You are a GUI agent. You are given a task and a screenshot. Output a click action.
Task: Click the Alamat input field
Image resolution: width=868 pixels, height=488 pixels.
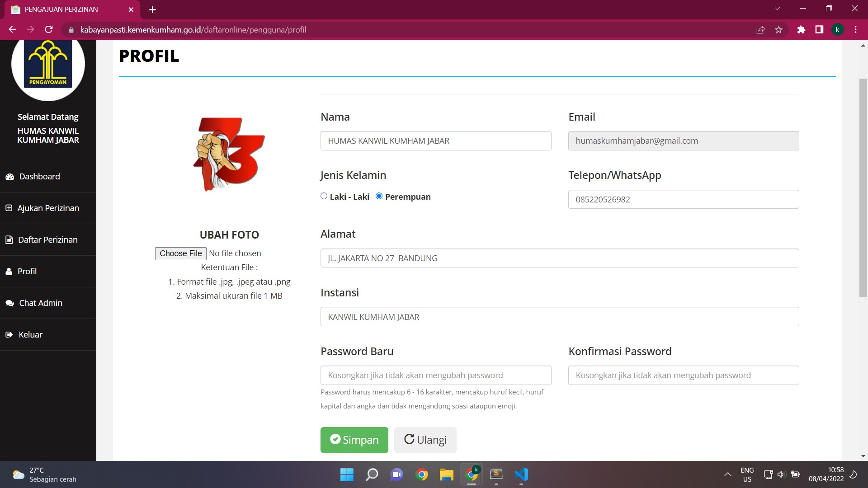[x=560, y=258]
